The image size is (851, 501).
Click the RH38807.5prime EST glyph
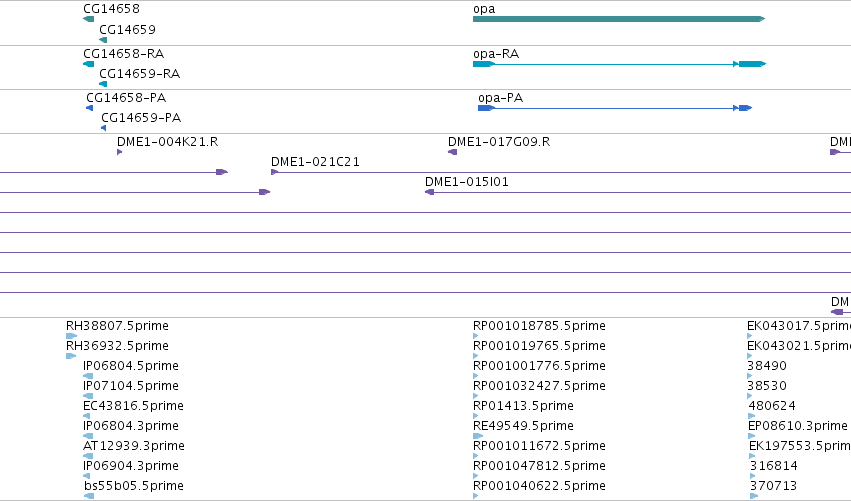coord(71,336)
